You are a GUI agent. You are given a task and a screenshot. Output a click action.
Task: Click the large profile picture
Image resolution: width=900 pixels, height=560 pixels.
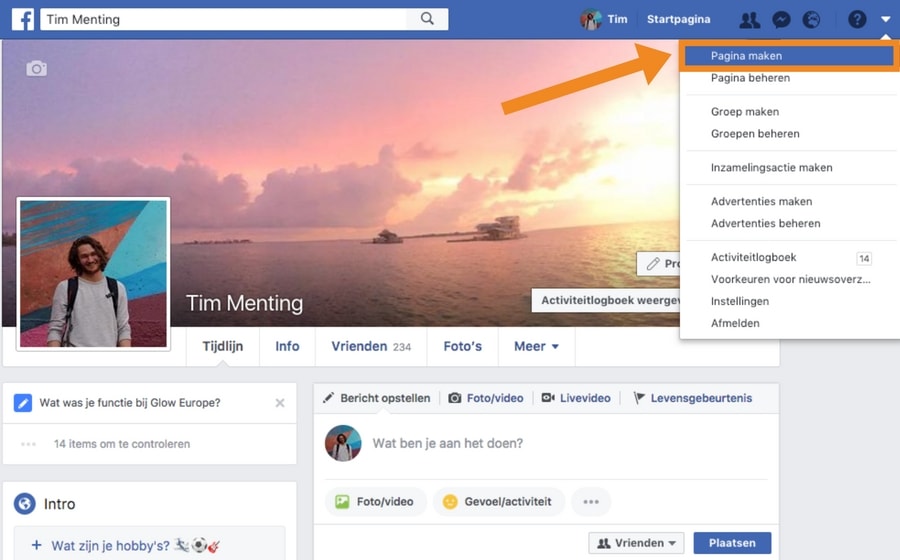point(94,274)
